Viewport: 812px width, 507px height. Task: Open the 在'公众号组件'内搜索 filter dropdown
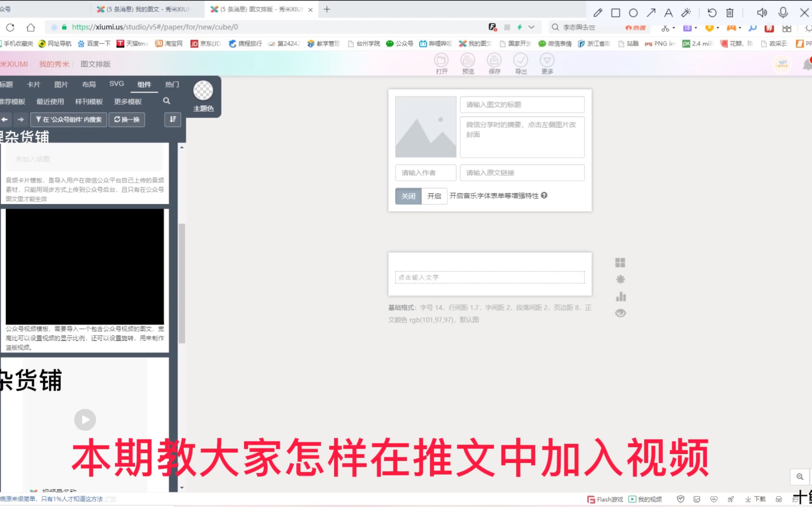(69, 120)
